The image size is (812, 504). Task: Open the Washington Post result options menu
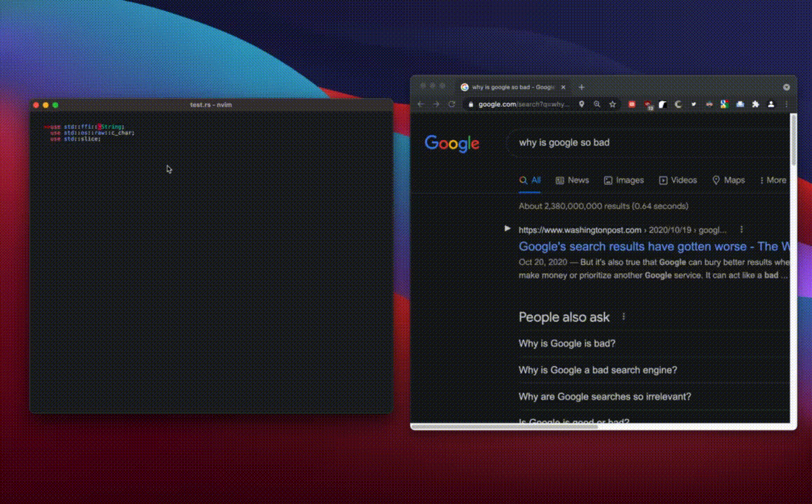(741, 230)
